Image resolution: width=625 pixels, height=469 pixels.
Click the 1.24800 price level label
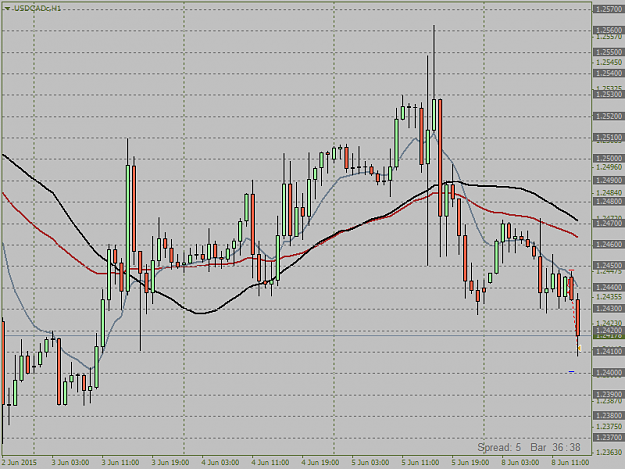coord(609,202)
